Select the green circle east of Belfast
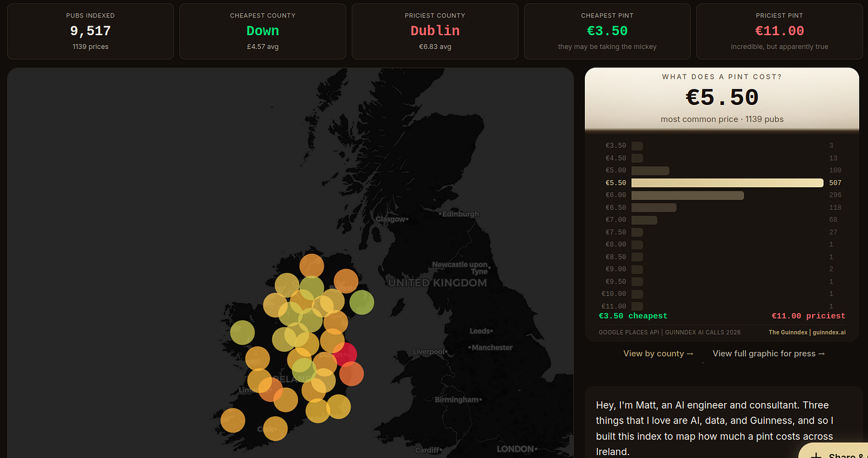868x458 pixels. pos(362,302)
